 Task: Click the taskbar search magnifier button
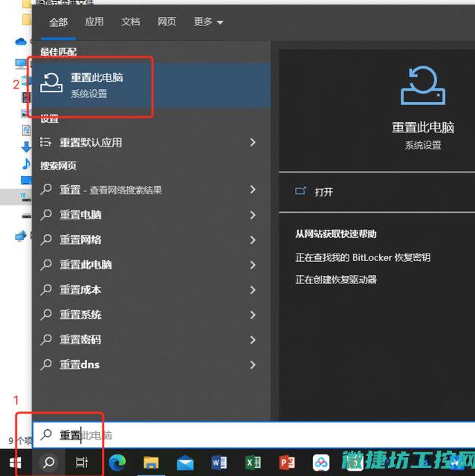point(49,463)
